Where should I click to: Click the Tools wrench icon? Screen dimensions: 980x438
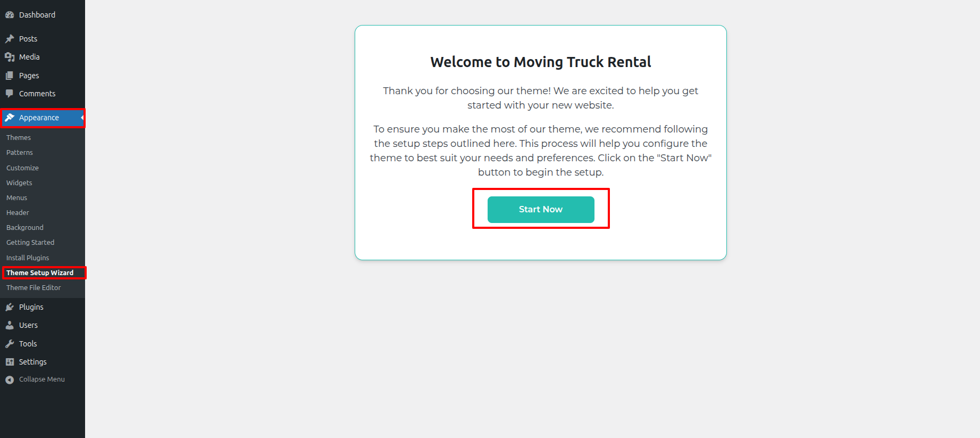click(x=10, y=344)
